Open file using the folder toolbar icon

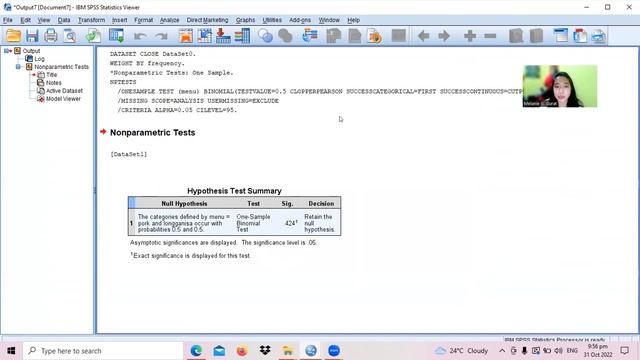[x=13, y=36]
